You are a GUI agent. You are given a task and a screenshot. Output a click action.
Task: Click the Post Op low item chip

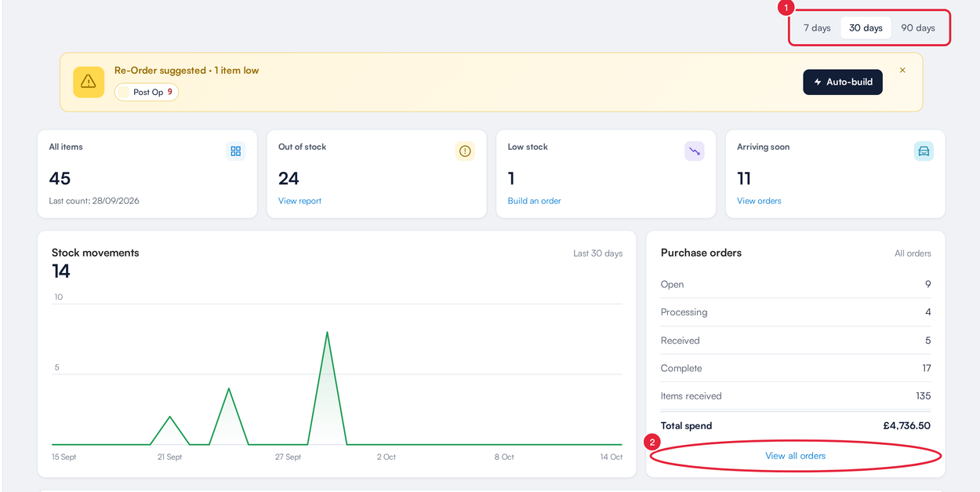tap(147, 92)
